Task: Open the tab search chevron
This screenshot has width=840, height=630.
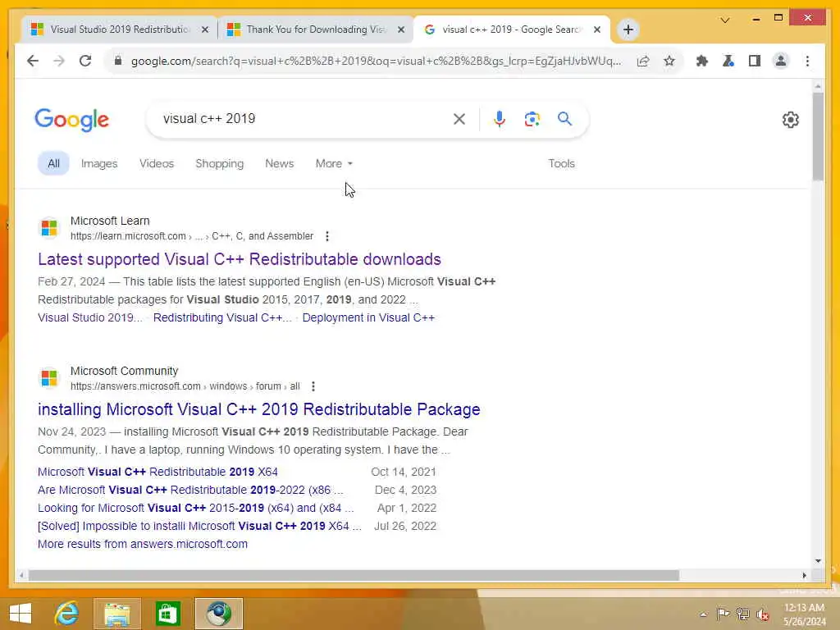Action: pyautogui.click(x=725, y=21)
